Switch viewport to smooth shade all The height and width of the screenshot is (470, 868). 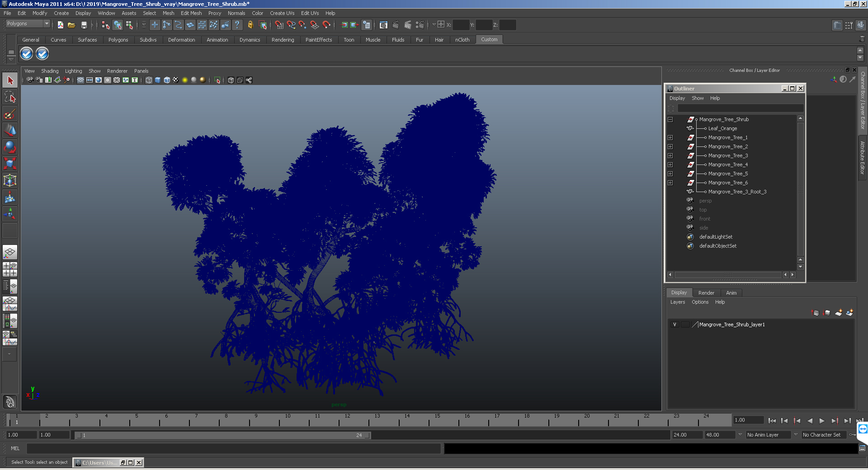[158, 80]
